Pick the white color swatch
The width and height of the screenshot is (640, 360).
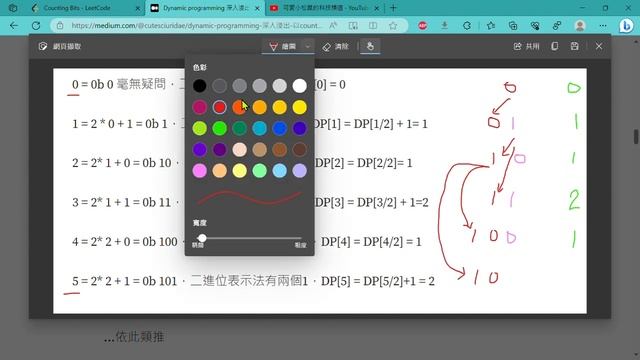click(300, 86)
